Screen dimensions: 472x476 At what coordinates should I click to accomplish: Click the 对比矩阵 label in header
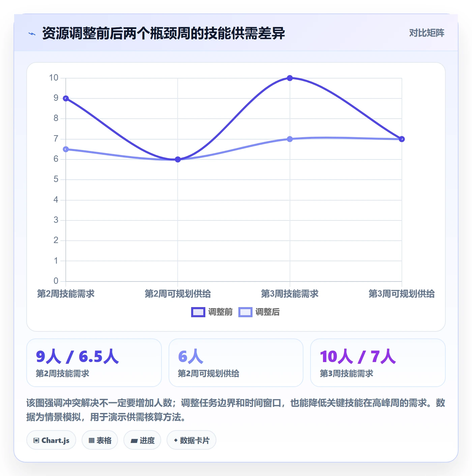(426, 33)
